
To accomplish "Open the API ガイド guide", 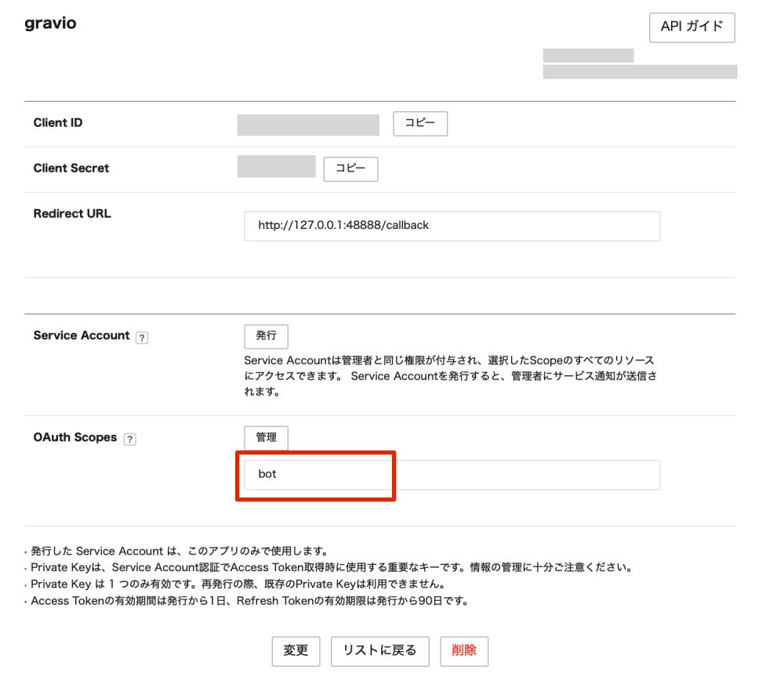I will (x=692, y=27).
